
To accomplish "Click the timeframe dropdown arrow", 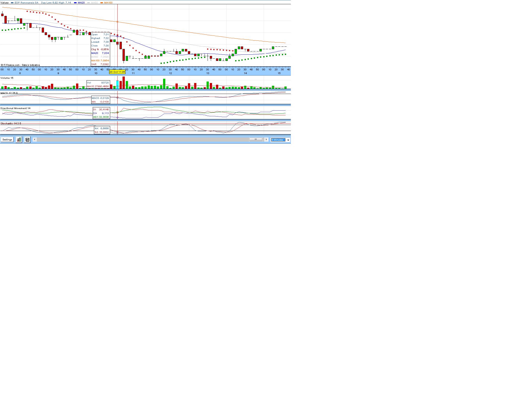I will coord(288,140).
